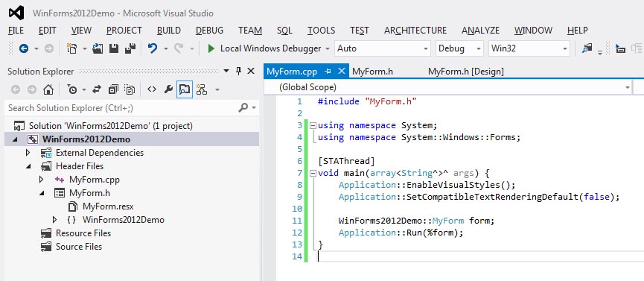The image size is (644, 281).
Task: Switch to the MyForm.h [Design] tab
Action: click(466, 72)
